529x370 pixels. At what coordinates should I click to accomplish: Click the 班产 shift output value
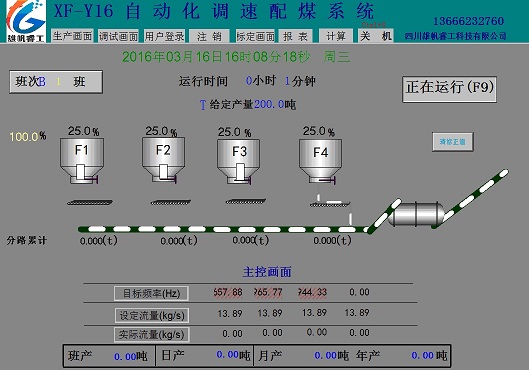(125, 357)
